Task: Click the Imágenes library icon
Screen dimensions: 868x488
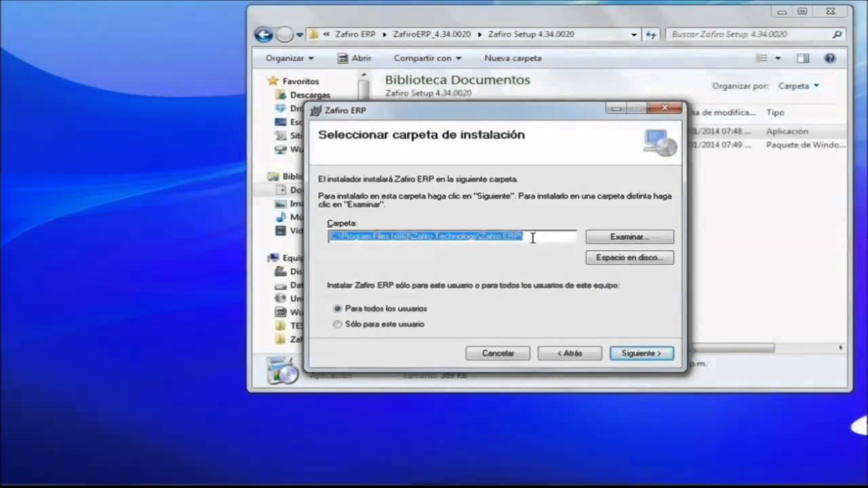Action: tap(281, 203)
